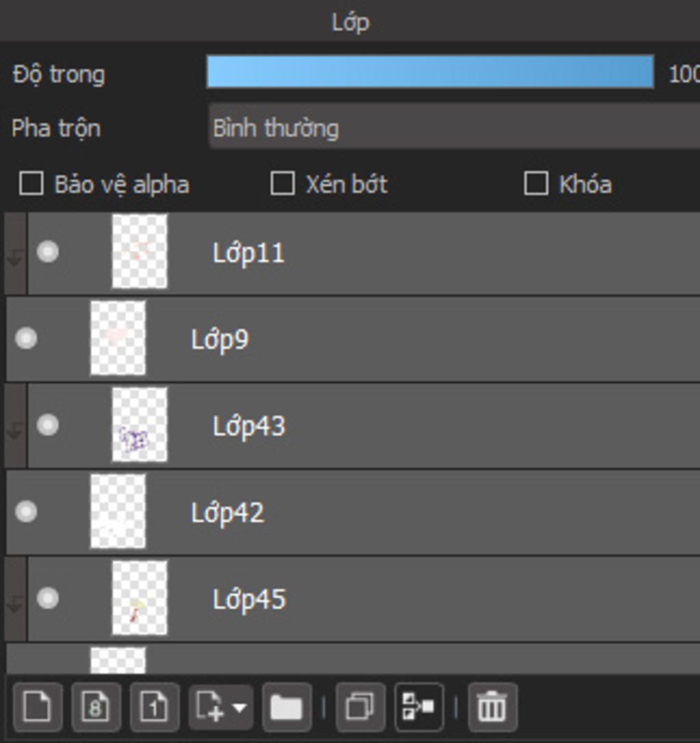The height and width of the screenshot is (743, 700).
Task: Create a new color layer
Action: (38, 706)
